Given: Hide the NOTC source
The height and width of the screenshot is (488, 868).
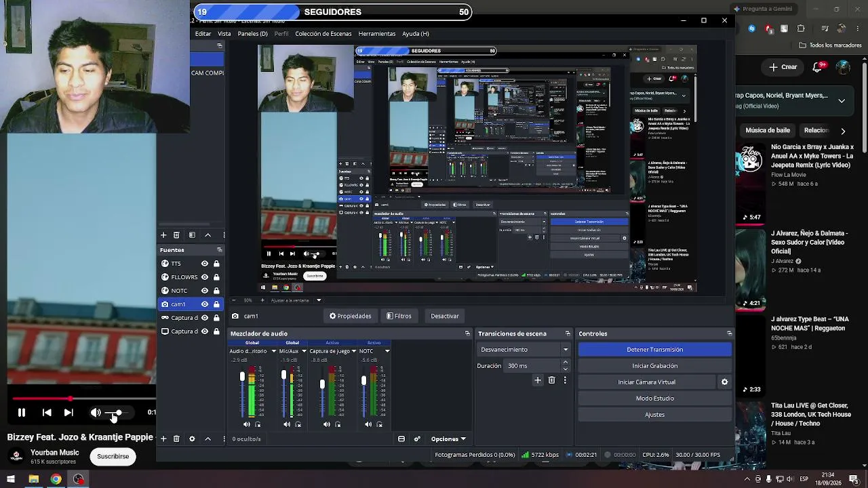Looking at the screenshot, I should (204, 291).
